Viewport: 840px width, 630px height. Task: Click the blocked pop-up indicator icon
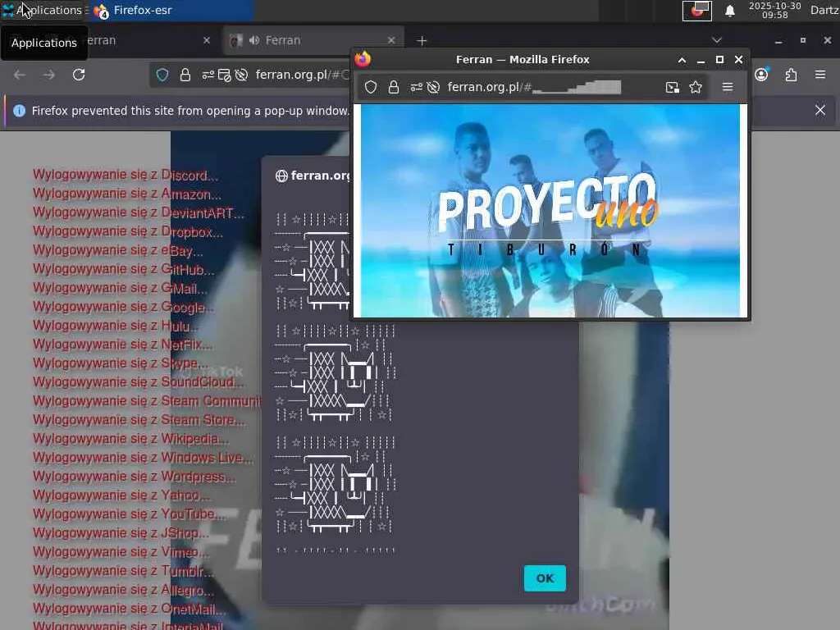coord(225,75)
